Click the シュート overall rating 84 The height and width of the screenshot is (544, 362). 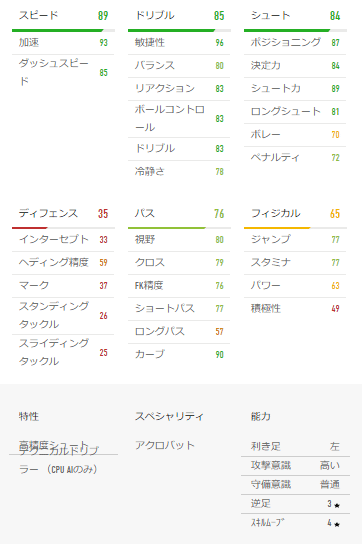pyautogui.click(x=335, y=16)
